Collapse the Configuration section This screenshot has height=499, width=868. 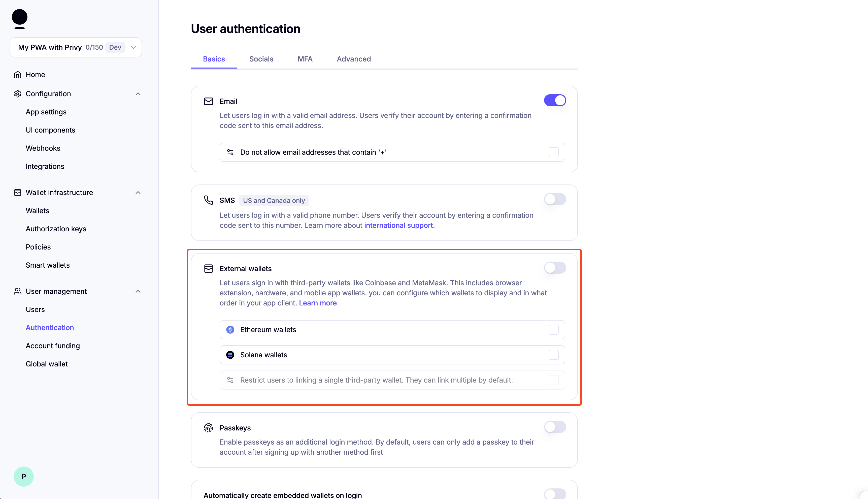(x=138, y=93)
